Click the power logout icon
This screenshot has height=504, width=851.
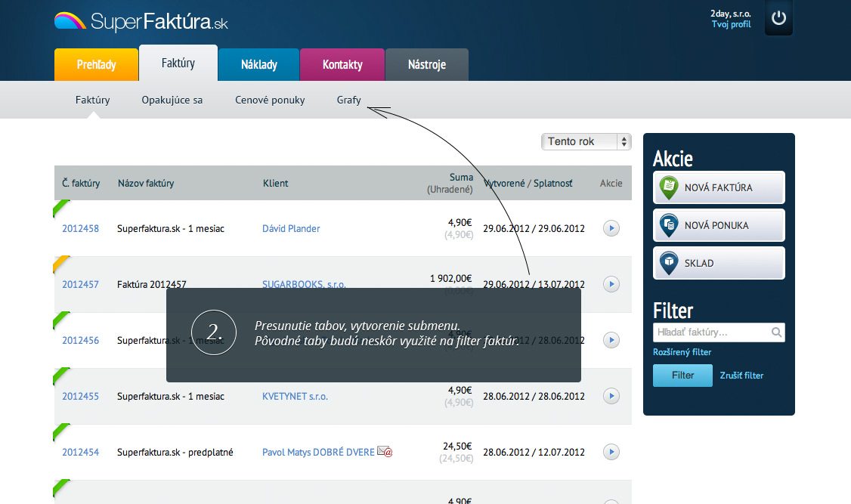click(x=778, y=18)
